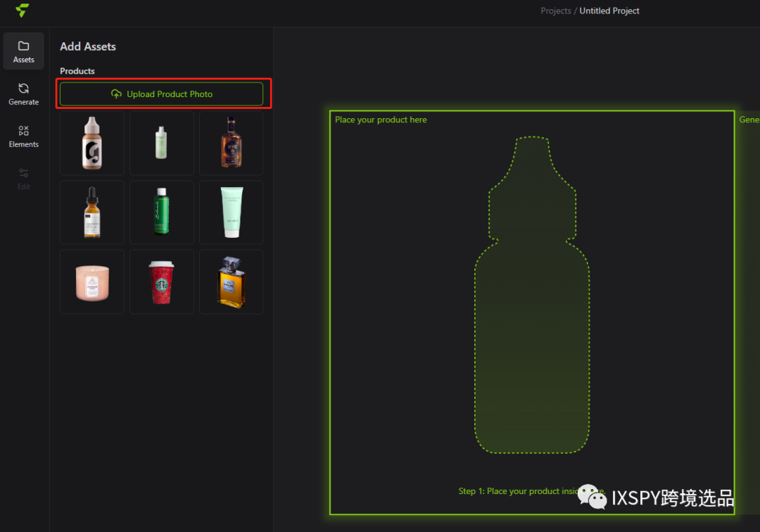This screenshot has height=532, width=760.
Task: Open the Edit sidebar tab
Action: [23, 179]
